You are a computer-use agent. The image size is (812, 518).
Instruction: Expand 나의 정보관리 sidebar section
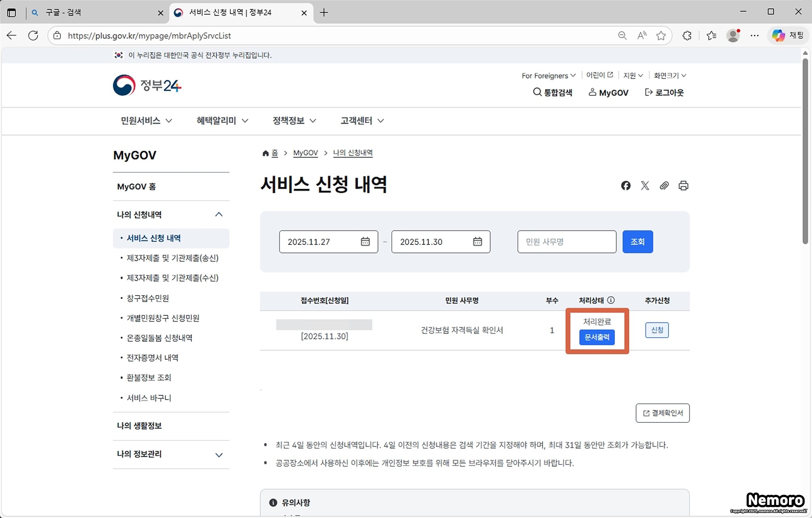pyautogui.click(x=218, y=455)
